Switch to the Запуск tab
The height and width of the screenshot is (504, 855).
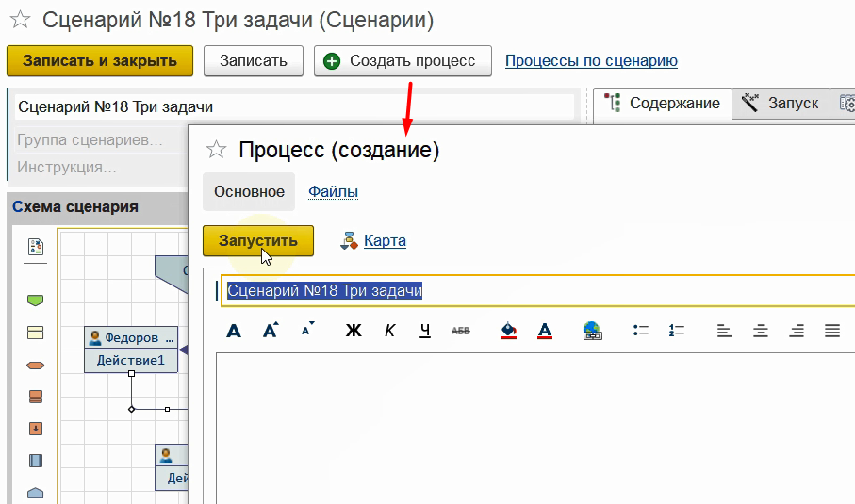(x=781, y=103)
